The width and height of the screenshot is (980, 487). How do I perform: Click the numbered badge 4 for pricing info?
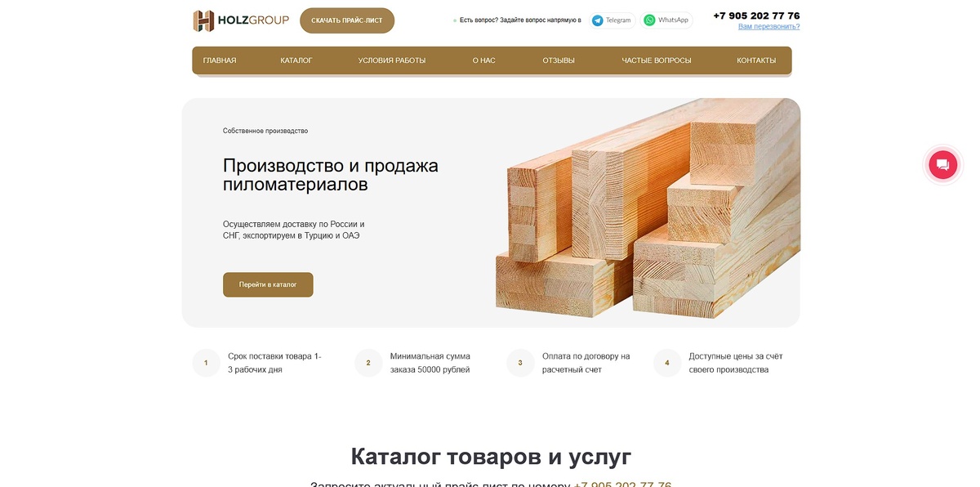tap(667, 362)
